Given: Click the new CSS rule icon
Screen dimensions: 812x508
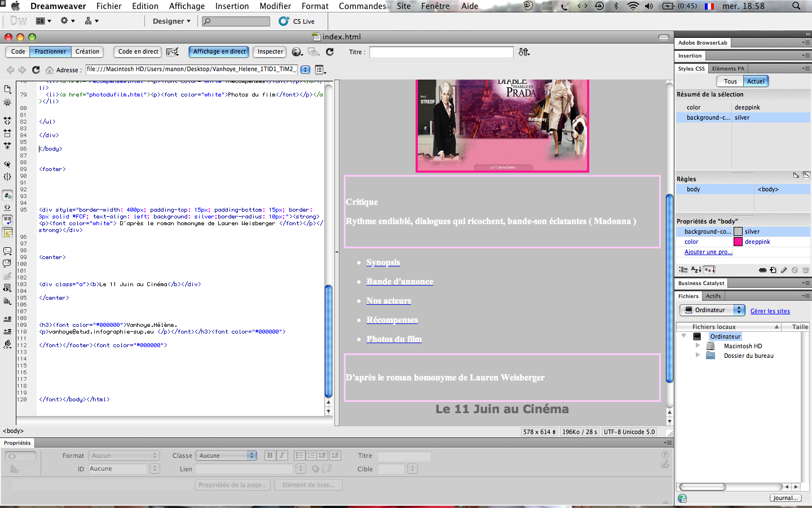Looking at the screenshot, I should point(773,270).
